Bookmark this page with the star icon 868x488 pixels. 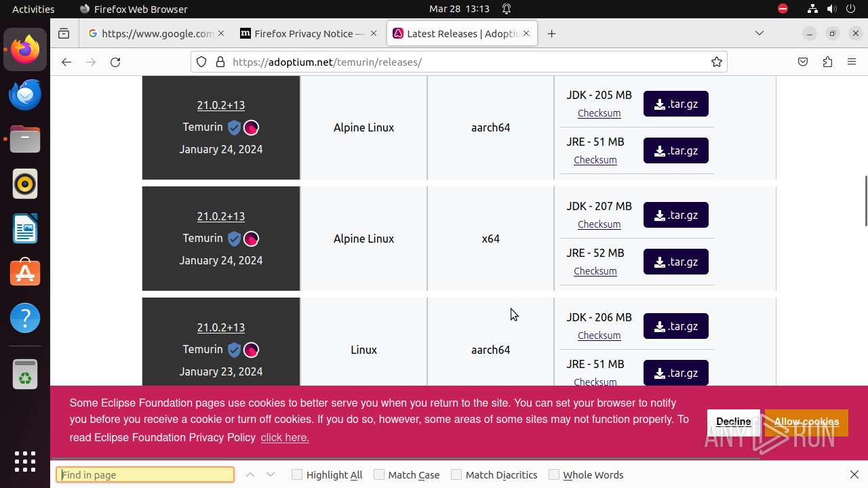coord(717,62)
